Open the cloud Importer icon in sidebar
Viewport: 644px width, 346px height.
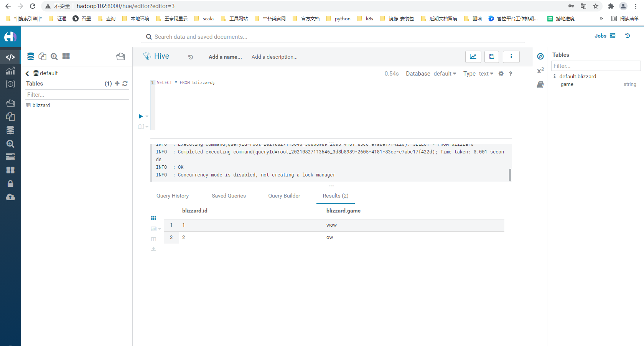10,197
